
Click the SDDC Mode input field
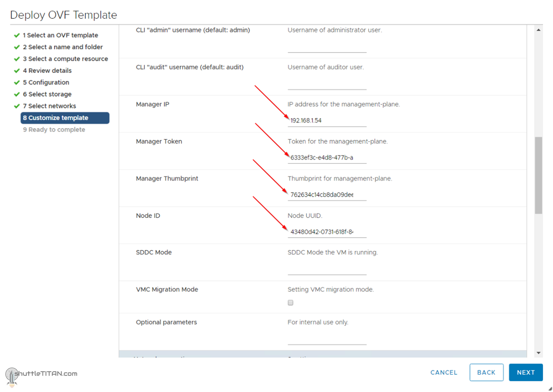point(327,269)
